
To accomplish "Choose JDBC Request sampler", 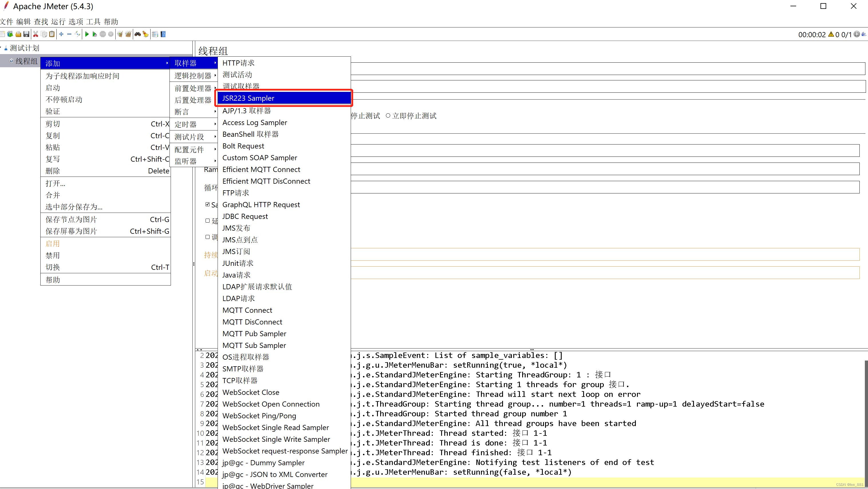I will click(284, 216).
